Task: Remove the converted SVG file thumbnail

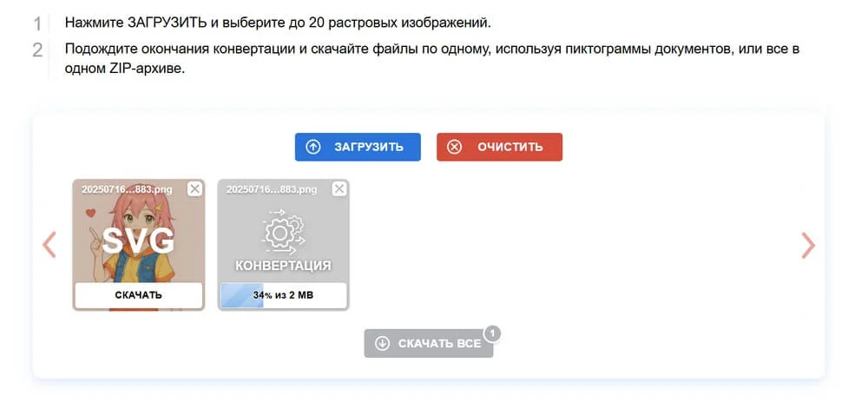Action: [x=194, y=188]
